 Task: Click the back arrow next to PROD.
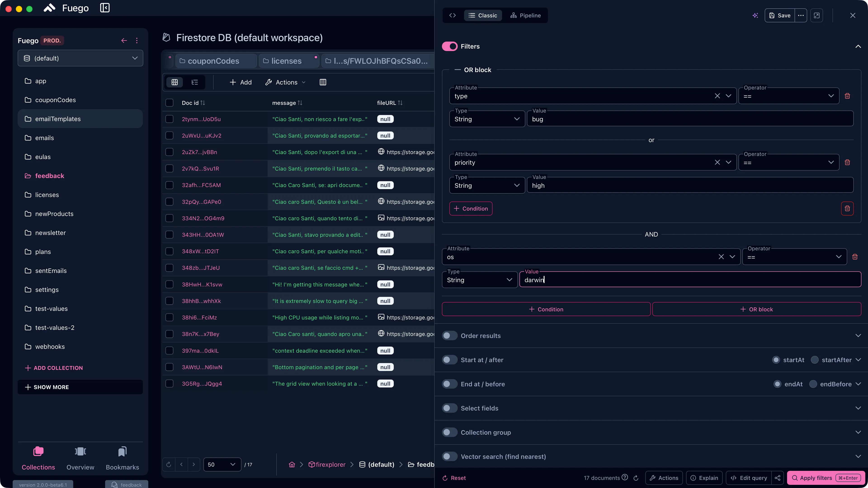click(x=124, y=40)
